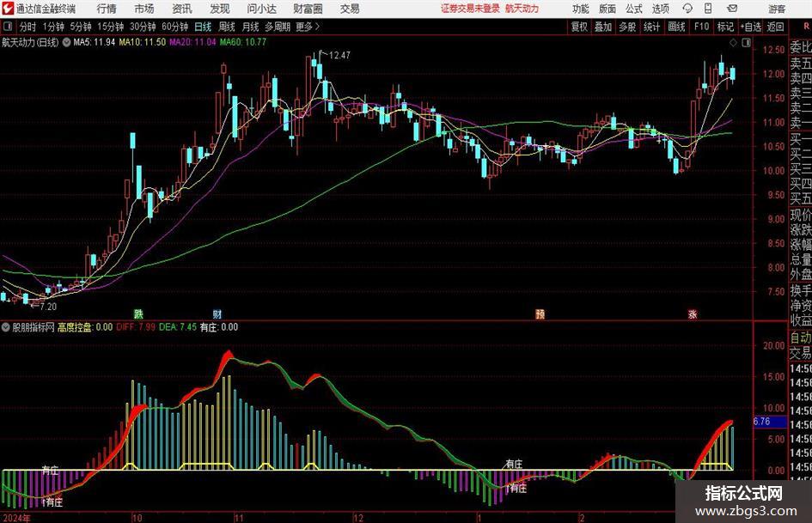Click the customer service headset icon
Image resolution: width=812 pixels, height=523 pixels.
(687, 9)
